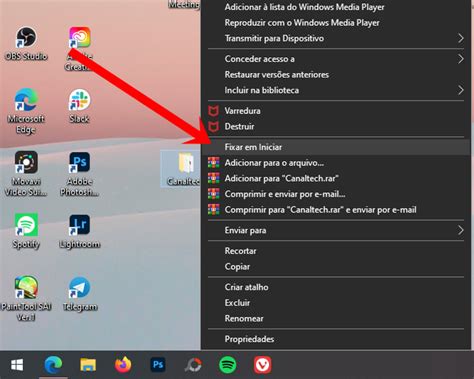The image size is (474, 379).
Task: Select Fixar em Iniciar
Action: point(336,147)
